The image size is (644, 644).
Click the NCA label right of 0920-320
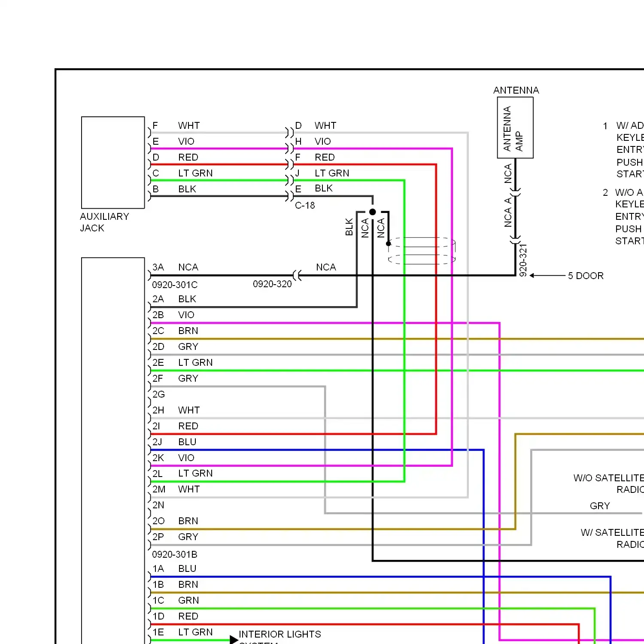(x=326, y=267)
